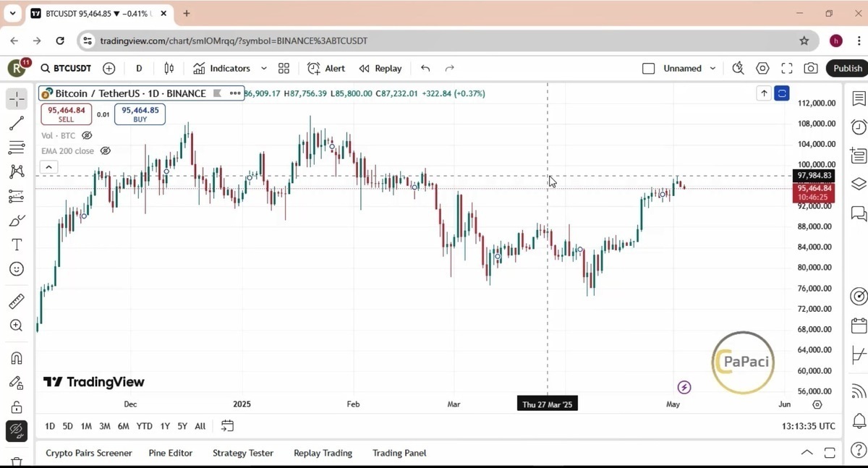868x468 pixels.
Task: Toggle stay in drawing mode pencil-lock
Action: pos(17,383)
